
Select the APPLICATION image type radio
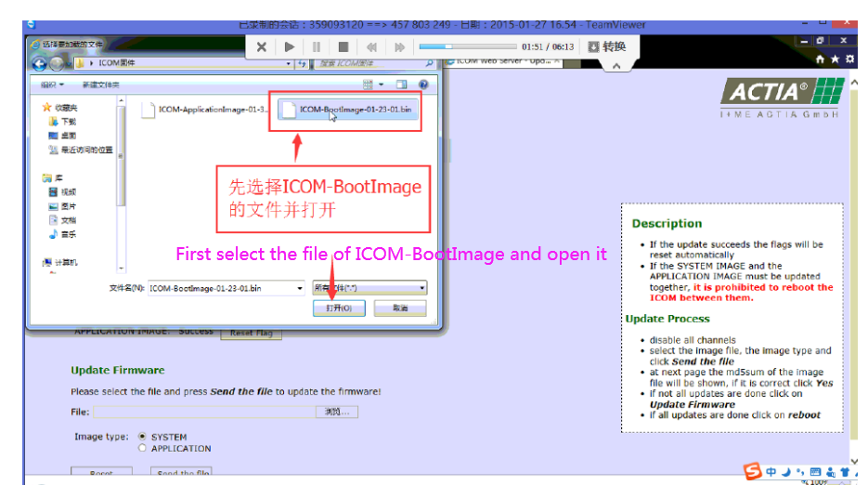(x=142, y=448)
